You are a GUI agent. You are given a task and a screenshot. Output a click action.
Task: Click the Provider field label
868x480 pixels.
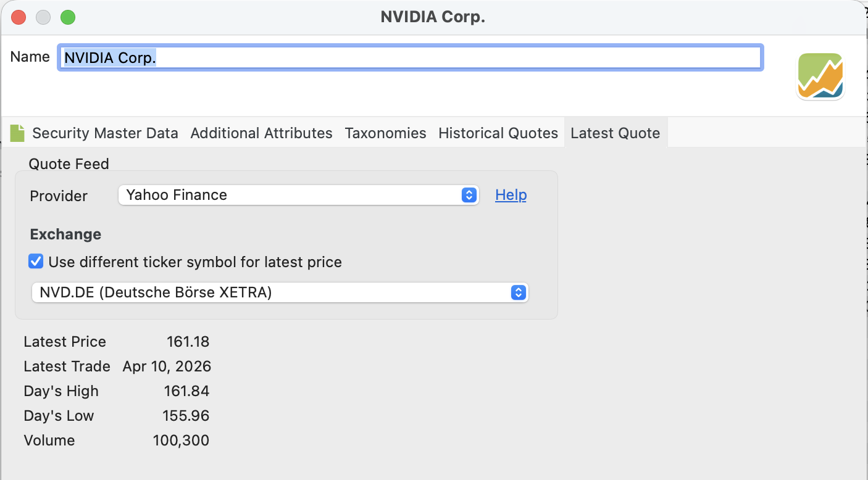coord(59,196)
